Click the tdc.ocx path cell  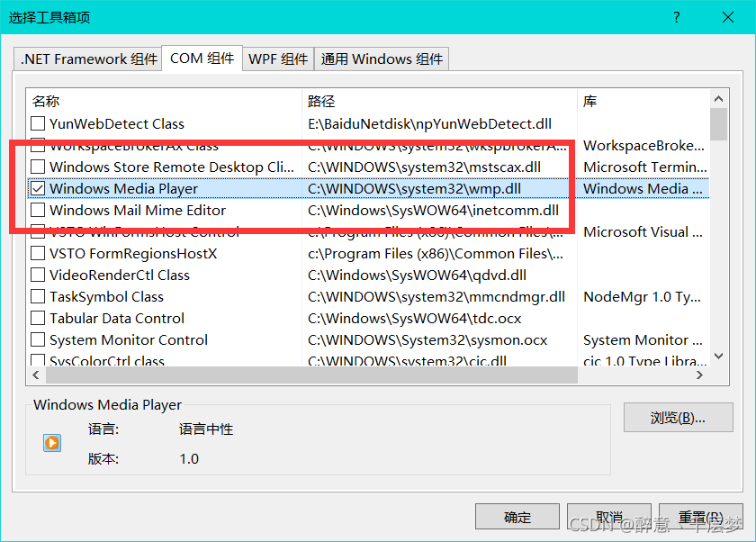tap(415, 319)
